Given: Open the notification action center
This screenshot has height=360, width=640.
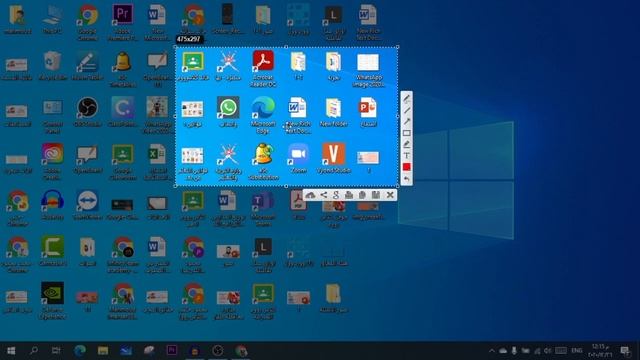Looking at the screenshot, I should [x=625, y=351].
